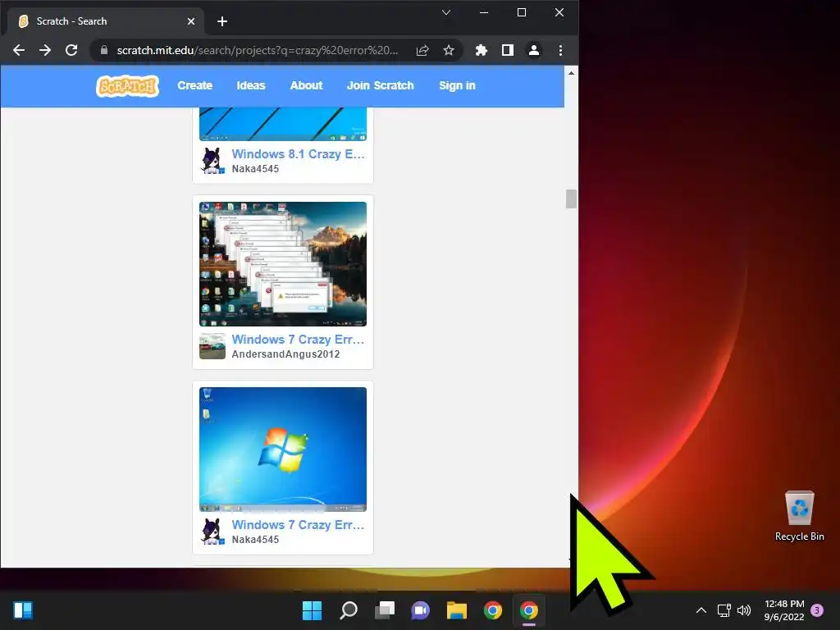Open thumbnail with cascading error dialogs

tap(283, 264)
